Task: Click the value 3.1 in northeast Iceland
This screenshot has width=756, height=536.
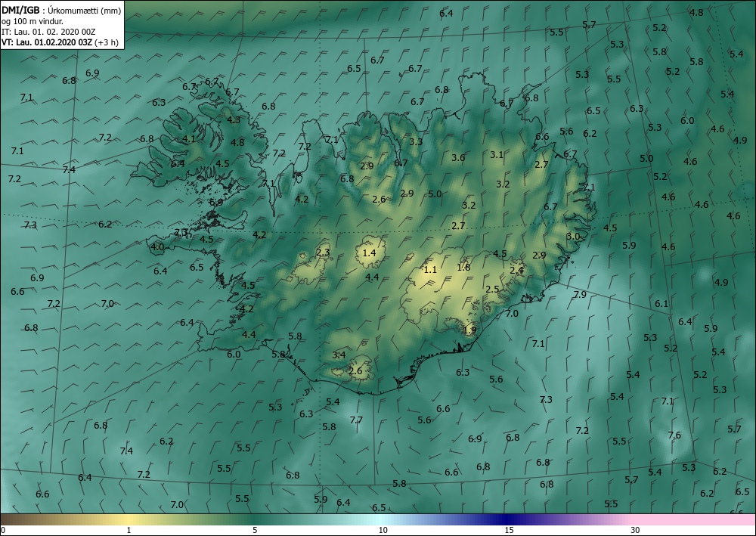Action: click(497, 155)
